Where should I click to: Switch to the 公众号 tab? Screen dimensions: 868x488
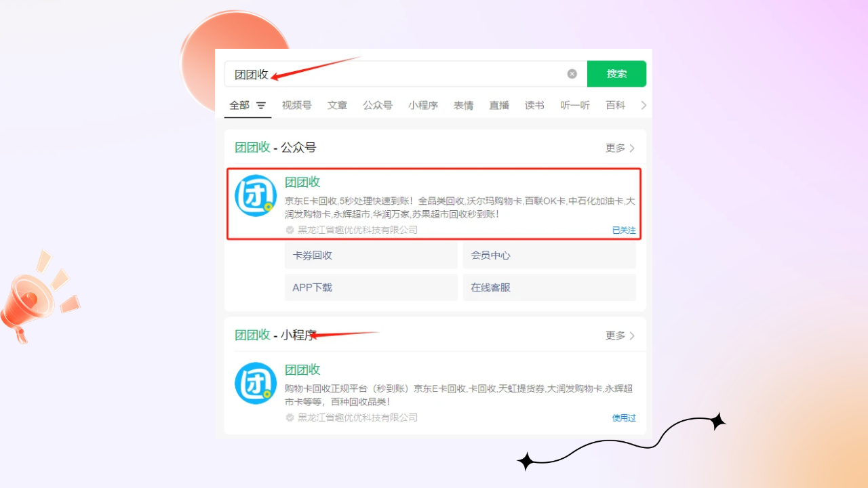pyautogui.click(x=378, y=105)
